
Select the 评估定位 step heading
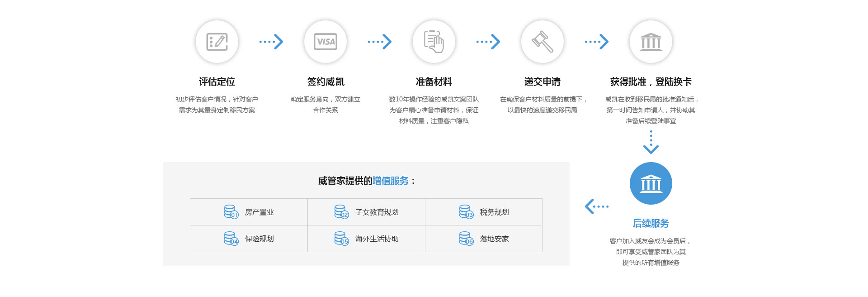(217, 82)
